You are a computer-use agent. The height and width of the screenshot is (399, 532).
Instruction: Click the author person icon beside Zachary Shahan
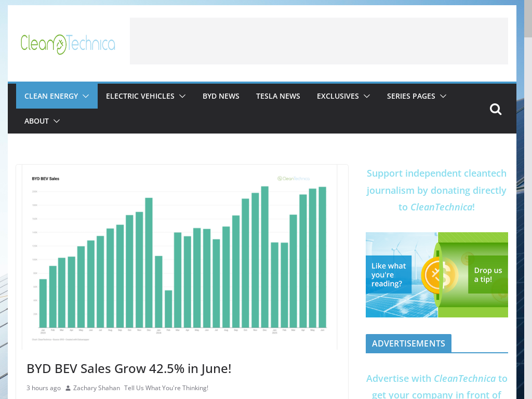(68, 388)
